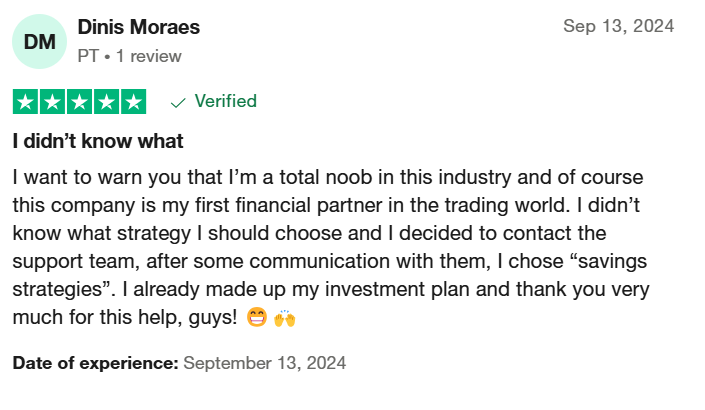Click the DM avatar circle
Image resolution: width=705 pixels, height=410 pixels.
[40, 41]
